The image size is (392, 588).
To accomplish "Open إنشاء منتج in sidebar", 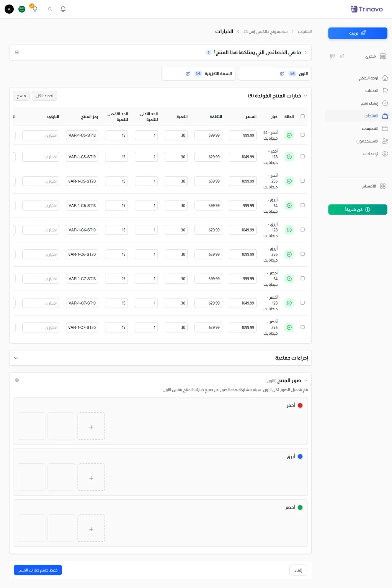I will point(374,103).
